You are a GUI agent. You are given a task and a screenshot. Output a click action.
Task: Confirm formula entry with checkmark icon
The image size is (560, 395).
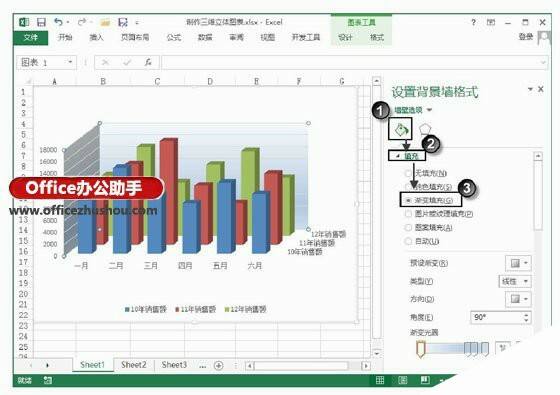click(x=127, y=62)
